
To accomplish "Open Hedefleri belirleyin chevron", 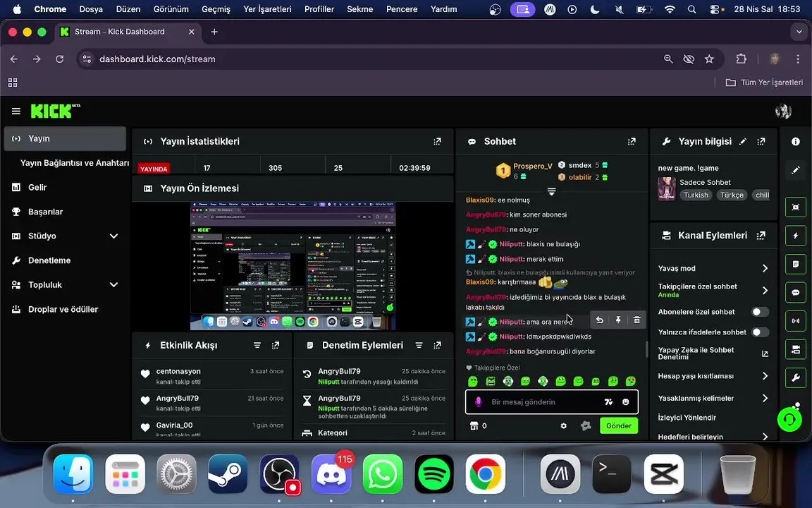I will tap(765, 437).
